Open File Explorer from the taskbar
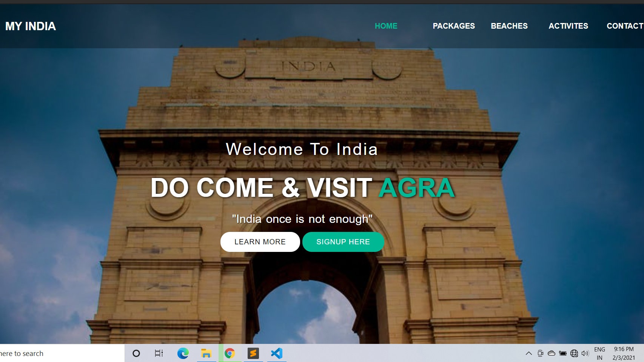Screen dimensions: 644x362 click(x=206, y=353)
